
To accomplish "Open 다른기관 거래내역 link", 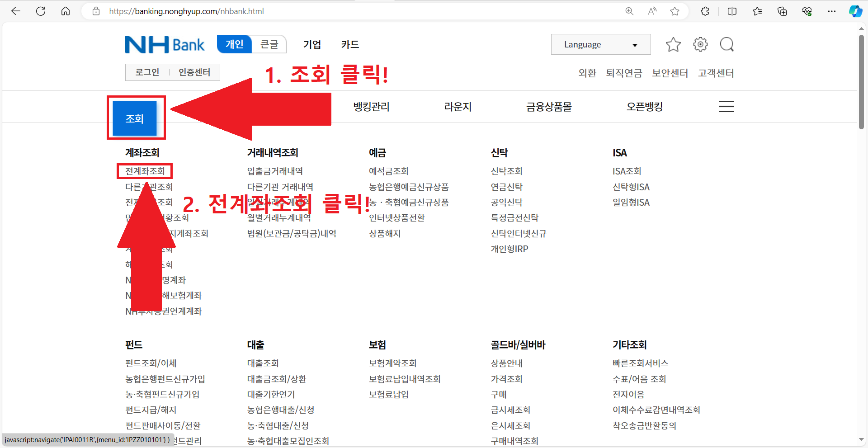I will click(280, 187).
